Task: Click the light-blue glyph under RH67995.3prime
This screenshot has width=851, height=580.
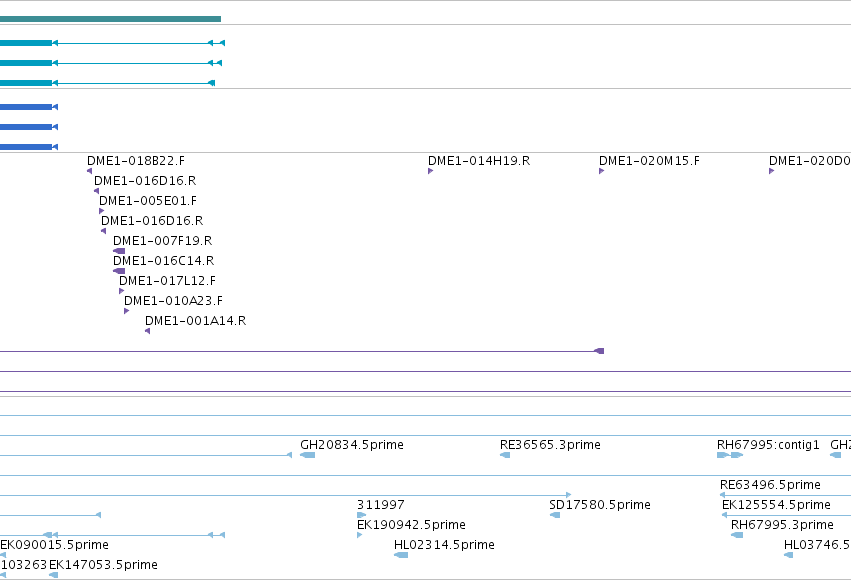Action: coord(737,535)
